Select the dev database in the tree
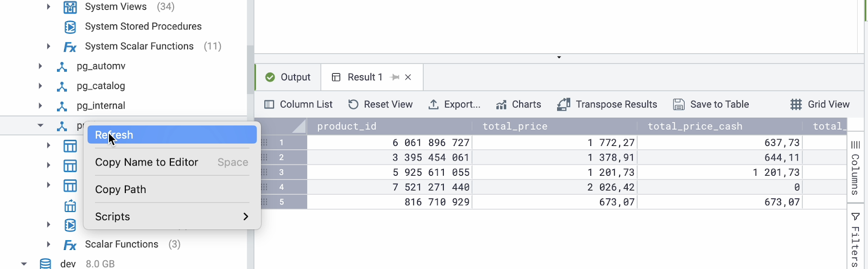This screenshot has height=269, width=868. coord(68,264)
